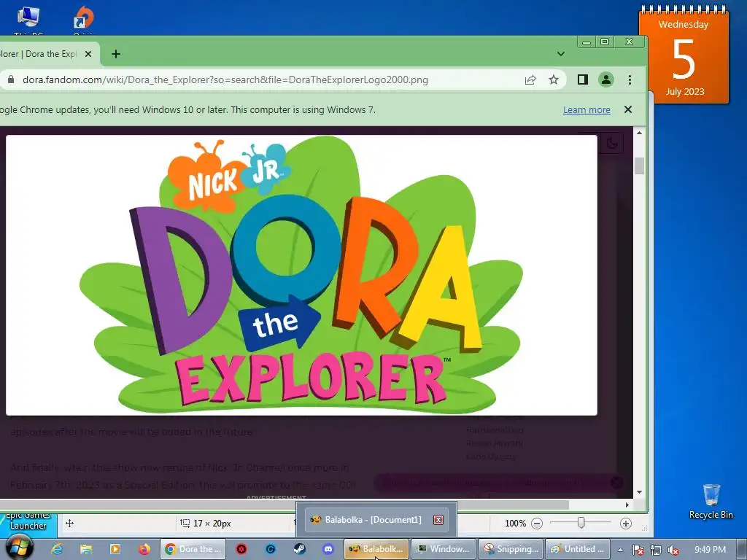Click the Dora the Explorer logo image
The width and height of the screenshot is (747, 560).
[x=301, y=275]
